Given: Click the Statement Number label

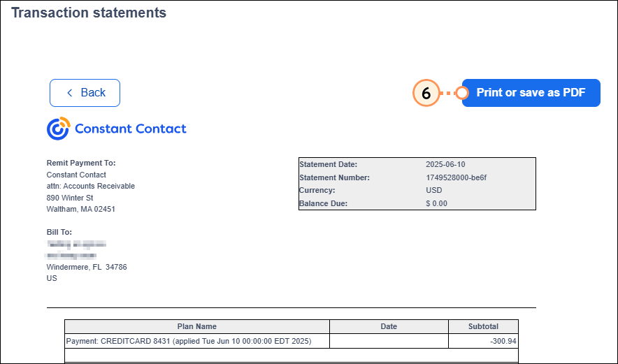Looking at the screenshot, I should [335, 177].
